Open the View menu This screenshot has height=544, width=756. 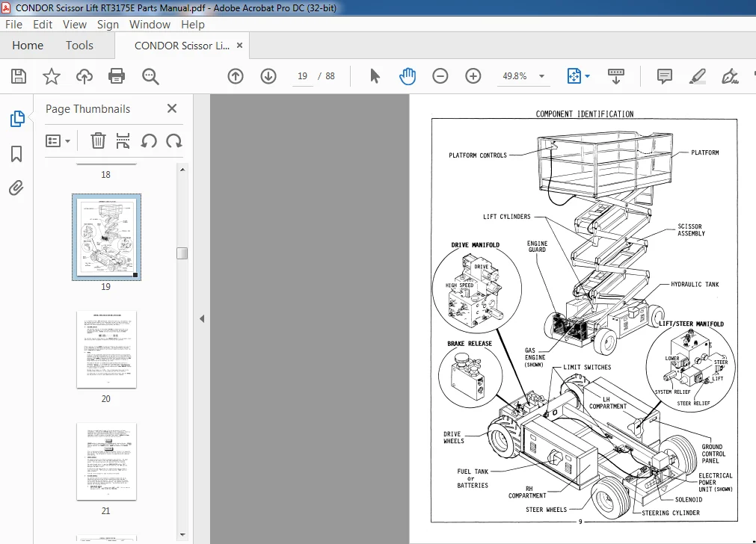(x=74, y=25)
